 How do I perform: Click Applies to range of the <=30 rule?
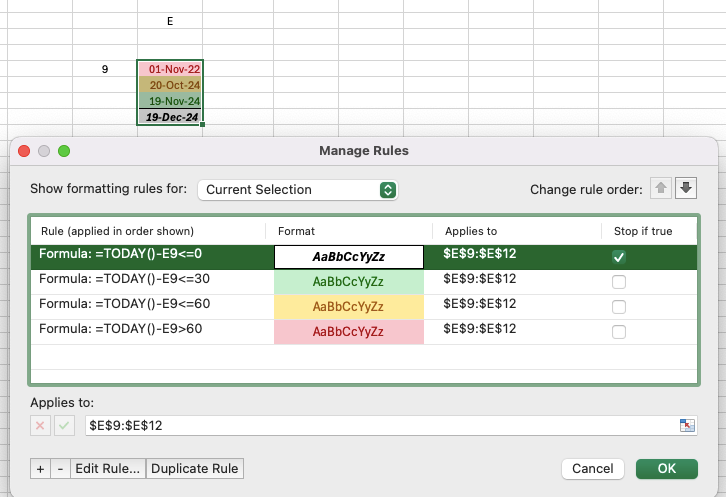(480, 279)
